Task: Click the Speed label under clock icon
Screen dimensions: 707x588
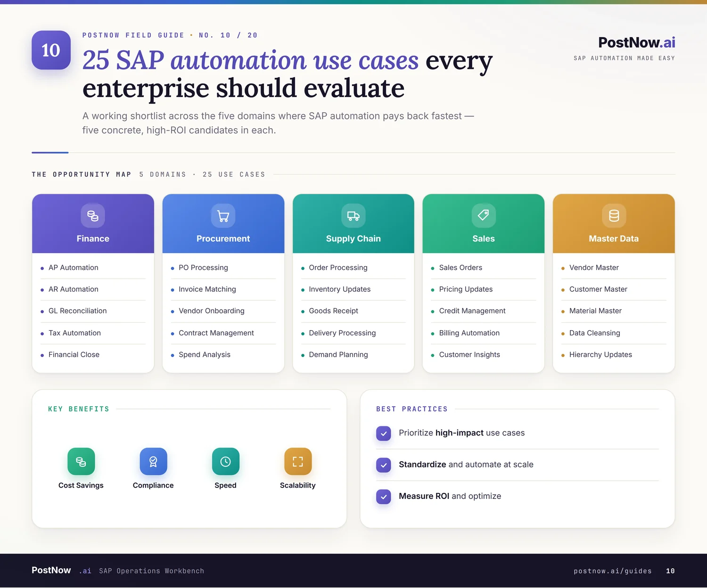Action: point(225,485)
